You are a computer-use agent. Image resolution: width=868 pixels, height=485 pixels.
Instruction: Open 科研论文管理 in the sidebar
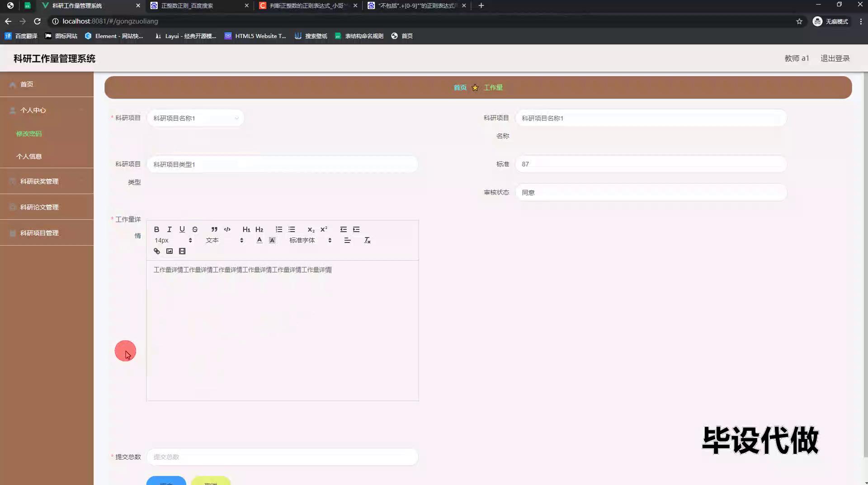(x=39, y=207)
